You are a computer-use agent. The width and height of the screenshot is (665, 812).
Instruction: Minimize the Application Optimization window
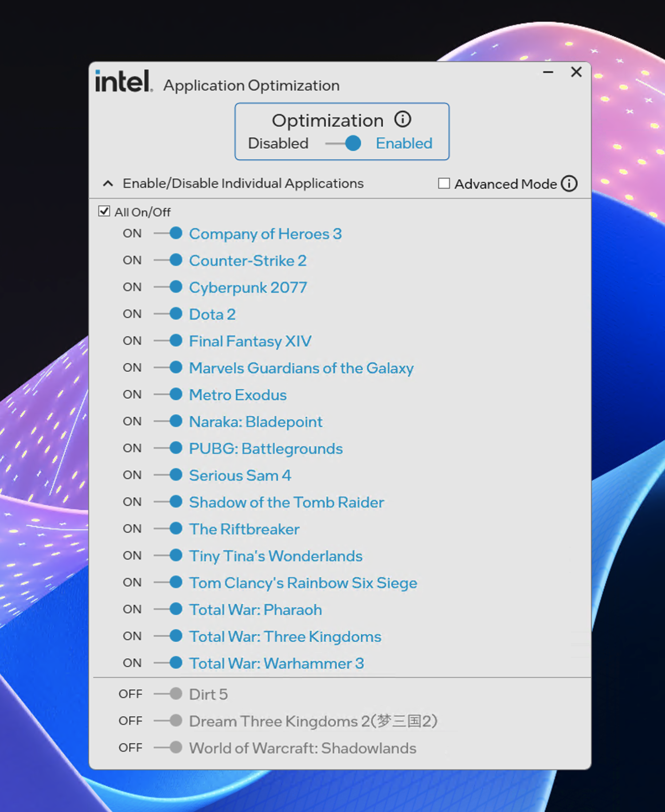(548, 72)
